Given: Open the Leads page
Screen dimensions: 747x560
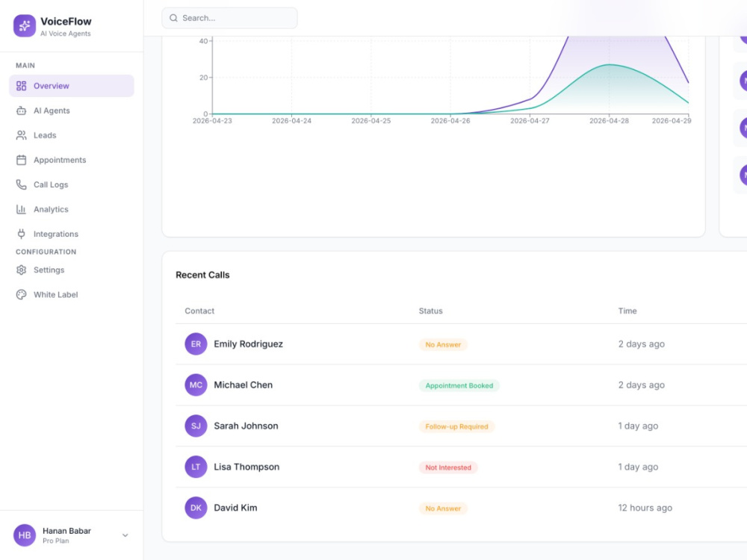Looking at the screenshot, I should click(72, 135).
